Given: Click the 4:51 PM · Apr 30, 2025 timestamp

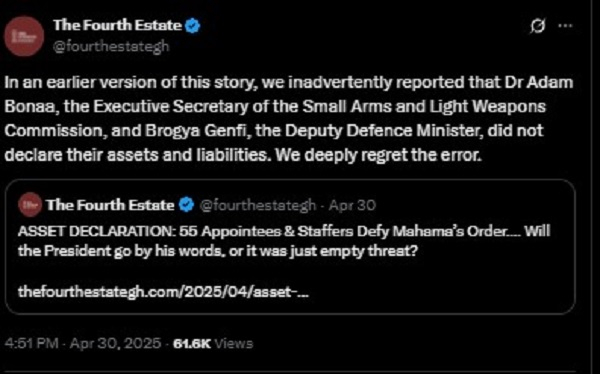Looking at the screenshot, I should click(83, 343).
